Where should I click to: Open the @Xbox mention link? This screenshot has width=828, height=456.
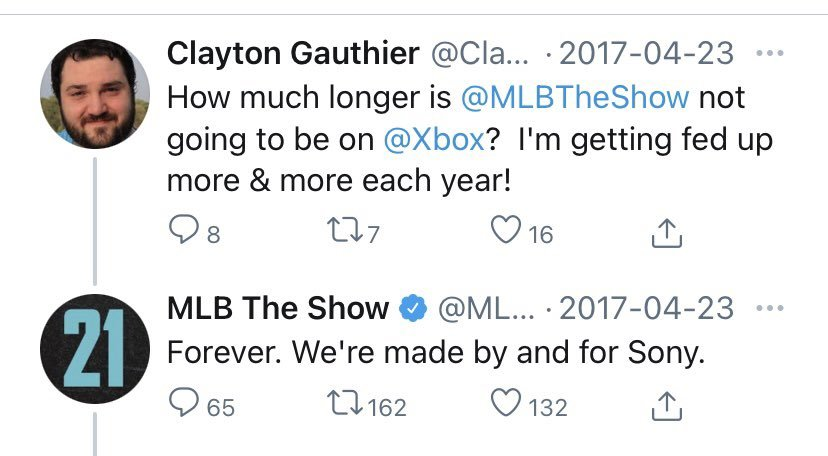(434, 141)
